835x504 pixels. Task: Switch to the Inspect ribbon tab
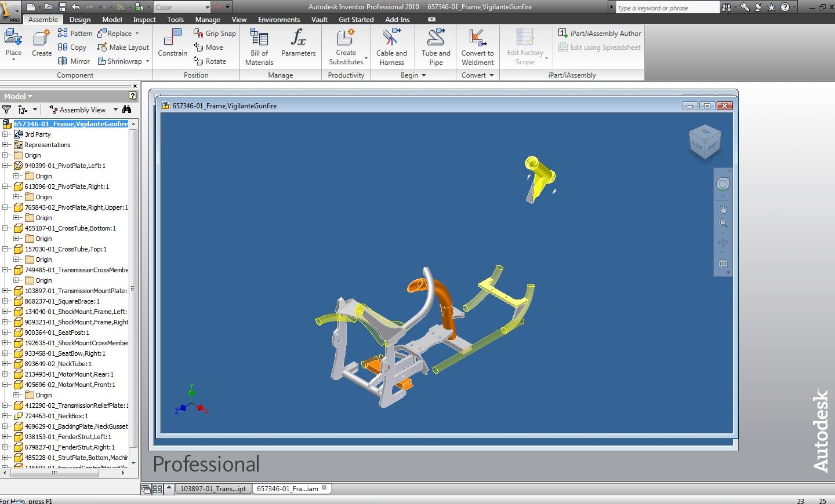tap(144, 19)
